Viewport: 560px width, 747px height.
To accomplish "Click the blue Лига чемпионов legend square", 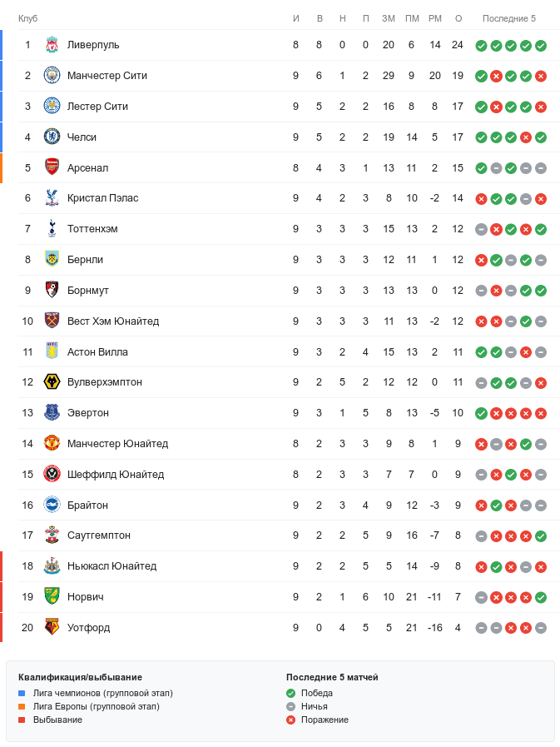I will (22, 693).
